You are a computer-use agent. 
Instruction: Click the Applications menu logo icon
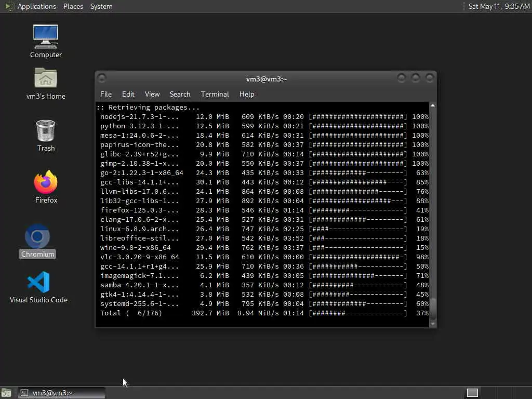(8, 6)
